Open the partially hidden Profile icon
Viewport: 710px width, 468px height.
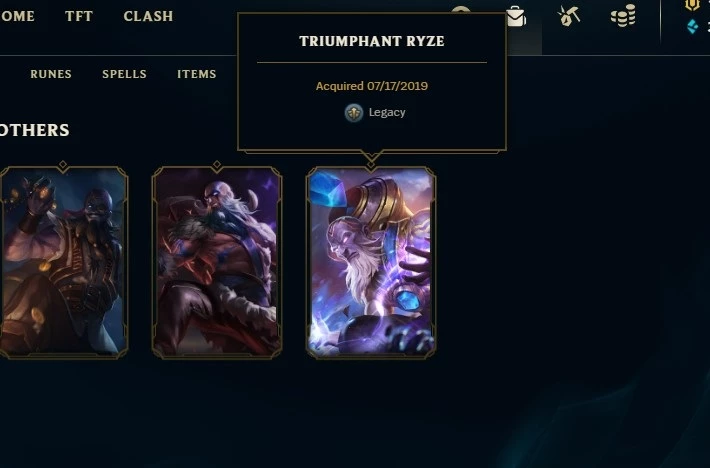tap(461, 10)
